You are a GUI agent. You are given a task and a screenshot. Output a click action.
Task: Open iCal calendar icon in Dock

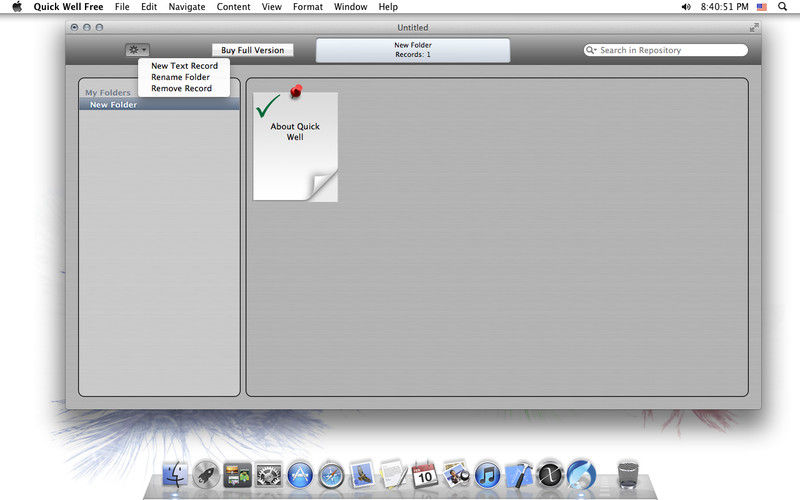[424, 474]
